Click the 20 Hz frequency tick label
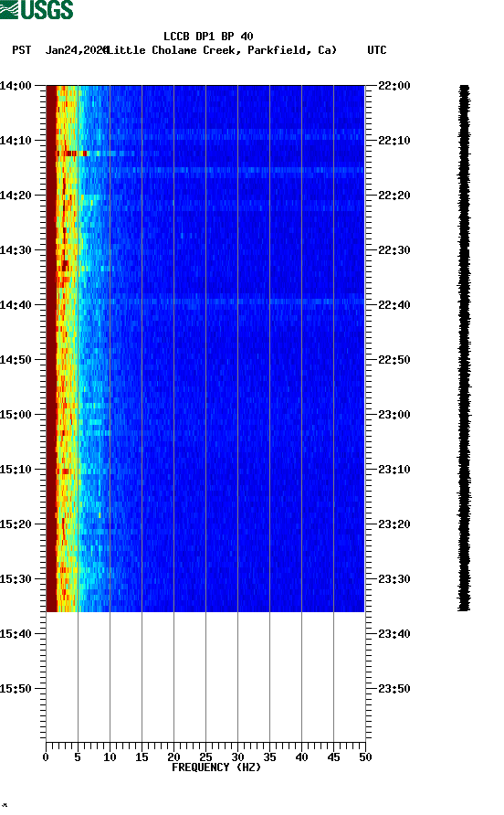 [x=173, y=757]
